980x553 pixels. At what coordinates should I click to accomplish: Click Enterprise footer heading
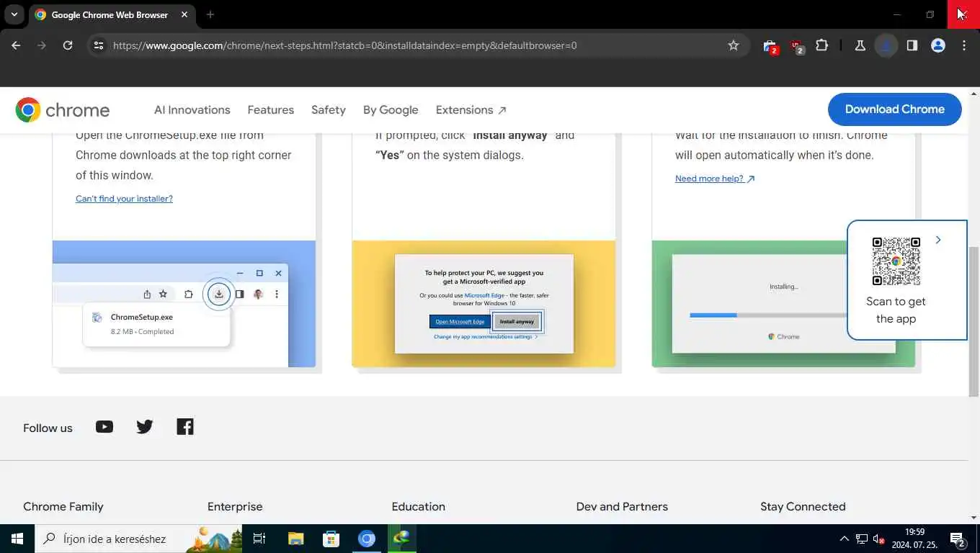coord(235,507)
